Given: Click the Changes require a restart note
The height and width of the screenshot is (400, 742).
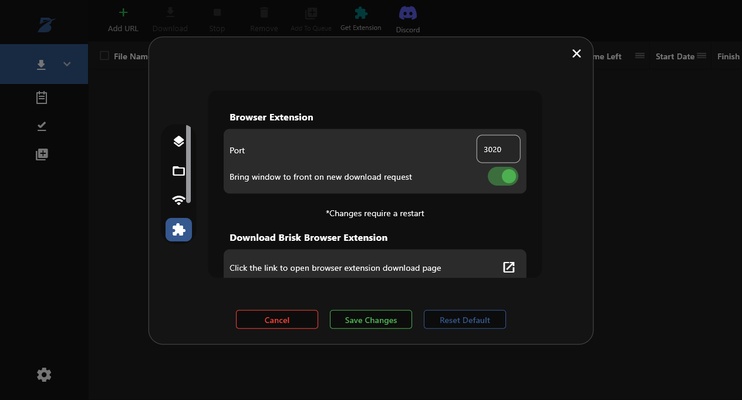Looking at the screenshot, I should 375,213.
